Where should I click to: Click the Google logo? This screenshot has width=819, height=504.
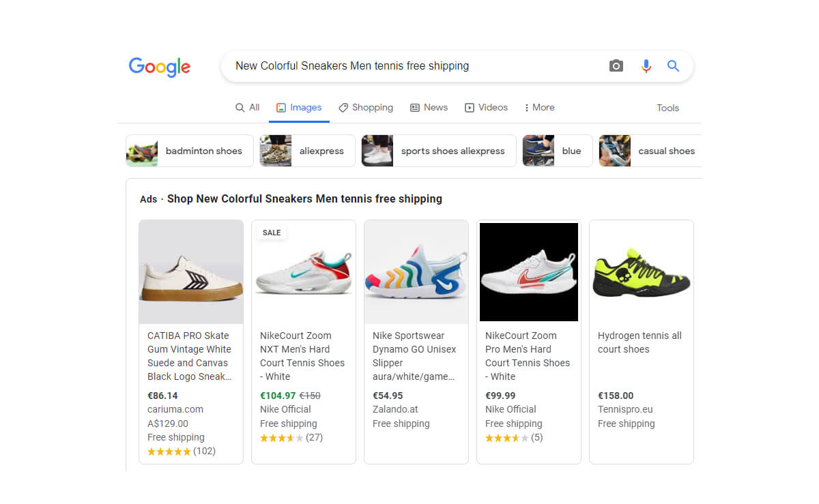[160, 67]
